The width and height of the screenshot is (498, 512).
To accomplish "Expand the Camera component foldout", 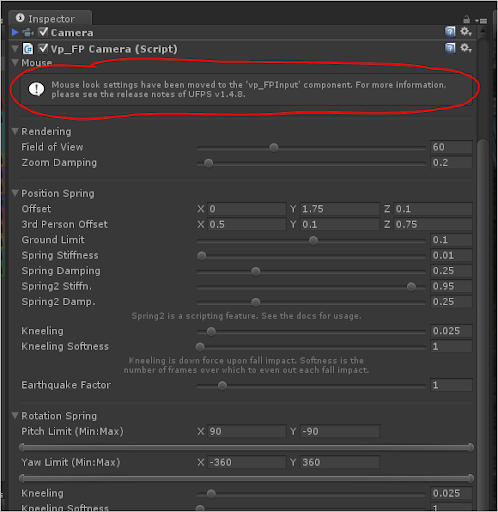I will (15, 32).
